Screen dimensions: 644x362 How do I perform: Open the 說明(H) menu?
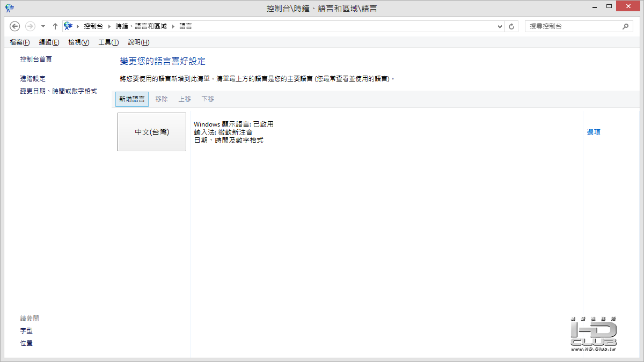pos(138,42)
